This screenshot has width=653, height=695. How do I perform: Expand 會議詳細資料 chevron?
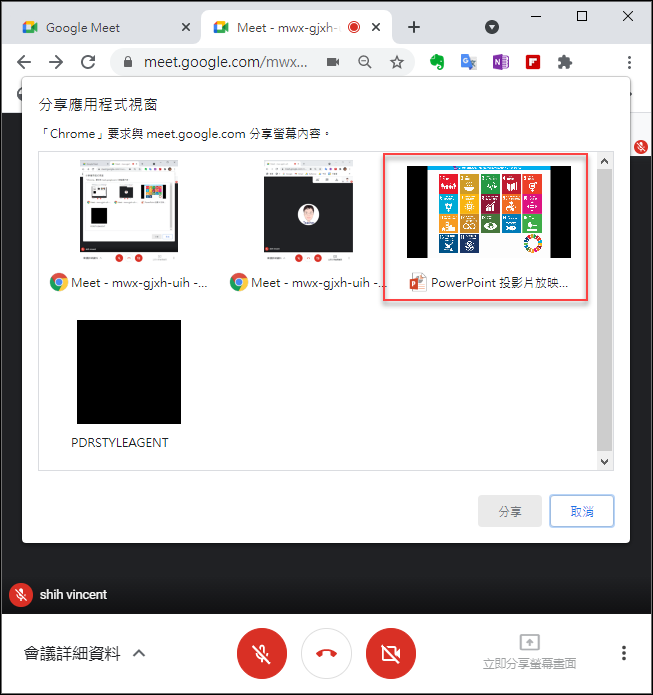tap(139, 653)
